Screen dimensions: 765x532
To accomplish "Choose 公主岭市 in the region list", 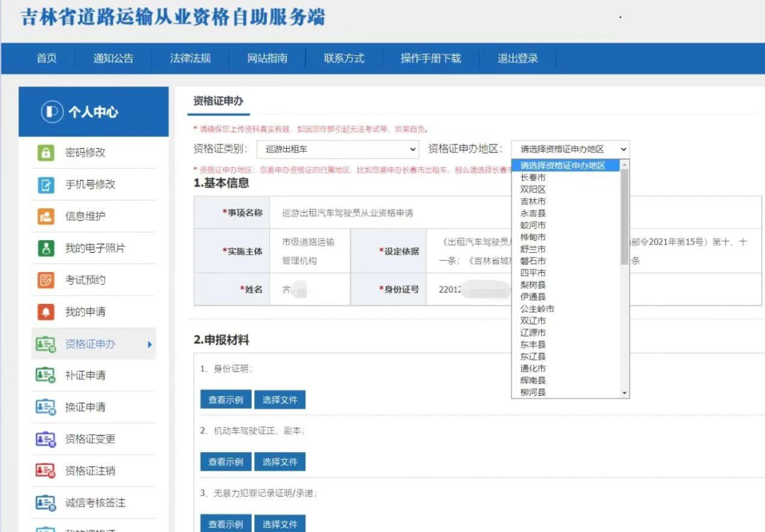I will click(538, 309).
